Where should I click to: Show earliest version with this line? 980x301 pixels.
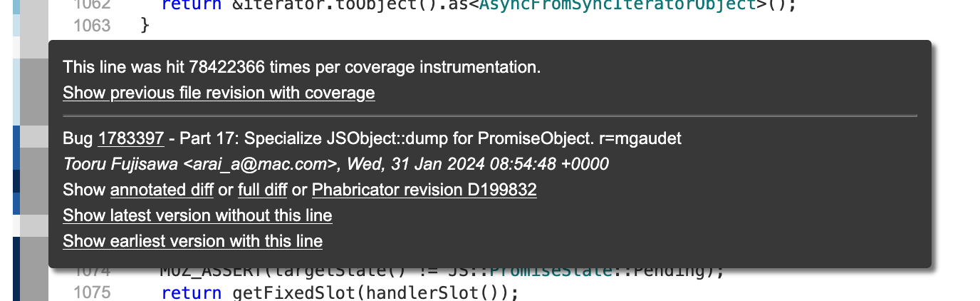192,241
